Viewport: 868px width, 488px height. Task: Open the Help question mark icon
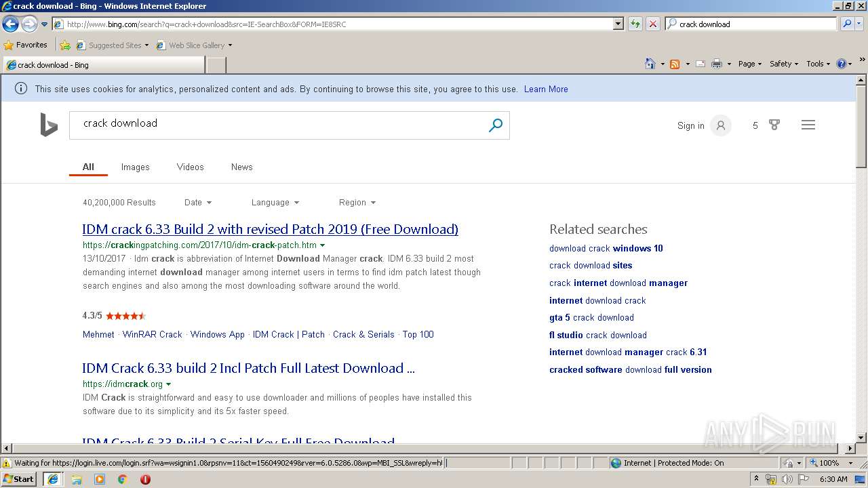(842, 64)
